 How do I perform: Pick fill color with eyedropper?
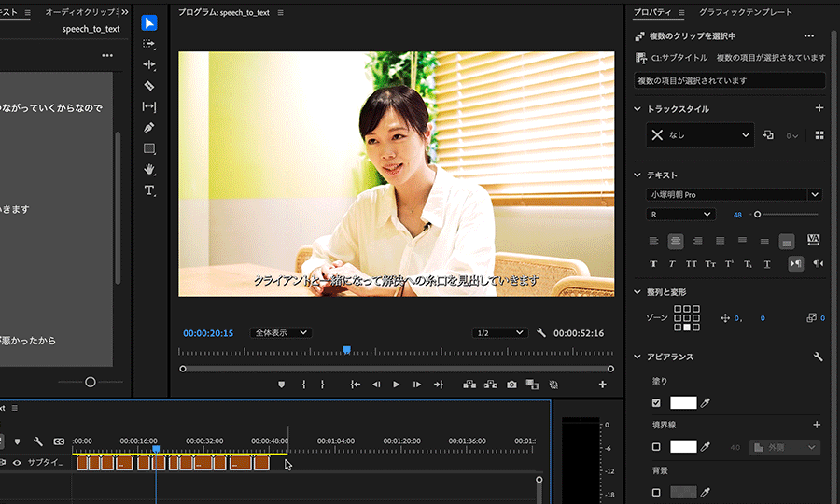click(x=706, y=403)
